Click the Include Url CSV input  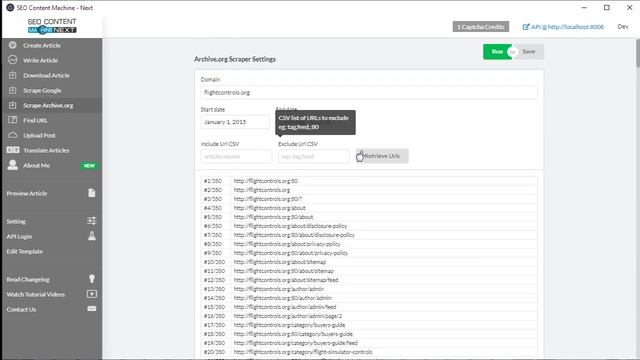click(236, 156)
